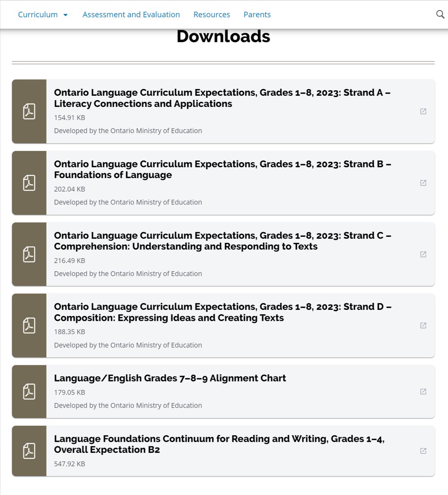Screen dimensions: 448x495
Task: Open Strand C – Comprehension title link
Action: (x=223, y=241)
